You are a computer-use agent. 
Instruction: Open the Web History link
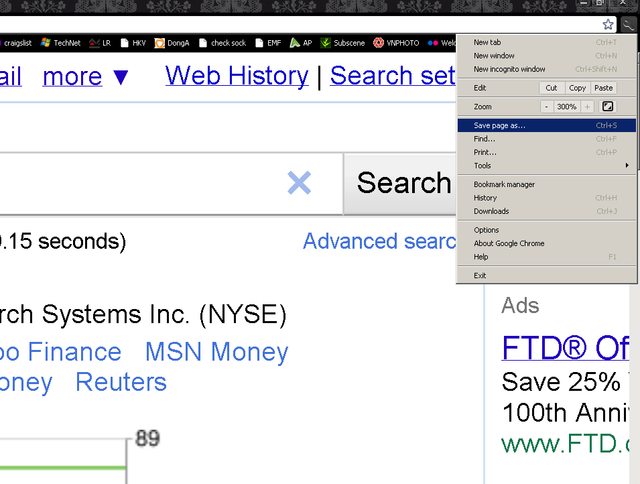[x=237, y=76]
